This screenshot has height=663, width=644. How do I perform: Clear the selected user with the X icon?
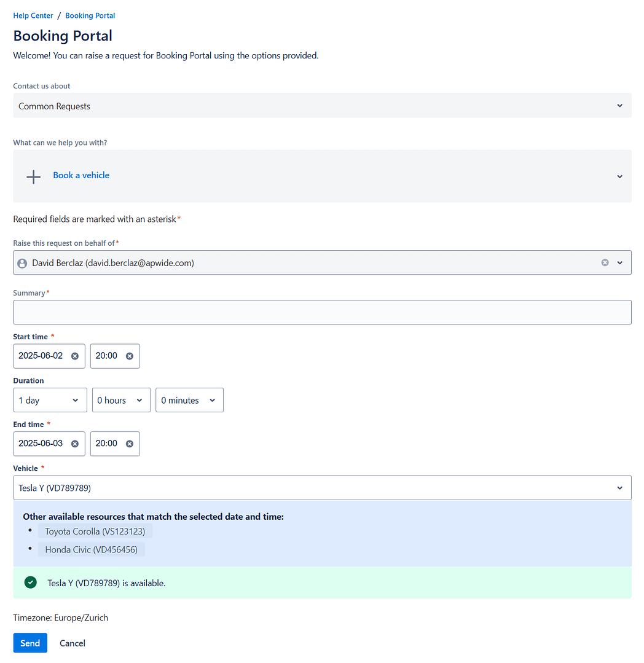(605, 262)
